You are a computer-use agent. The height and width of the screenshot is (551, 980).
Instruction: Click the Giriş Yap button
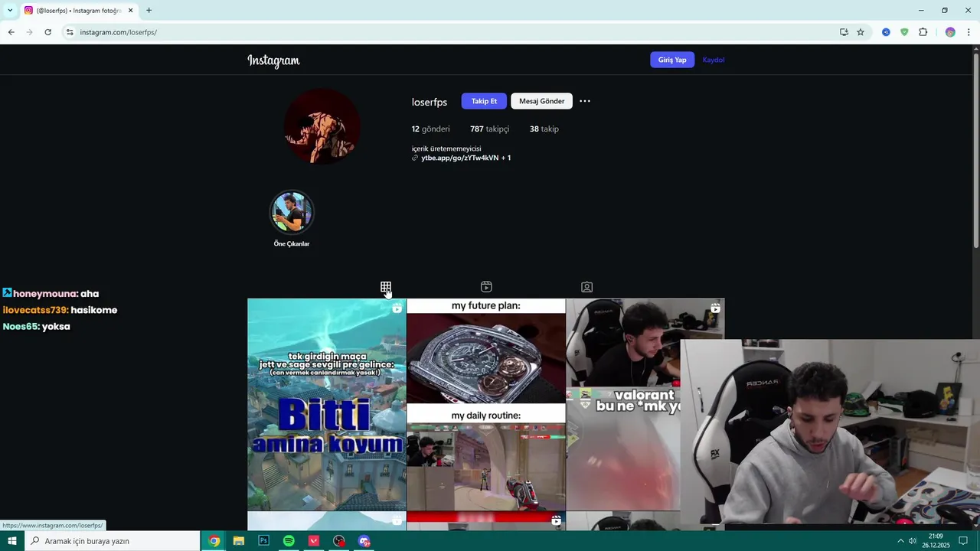pos(672,60)
